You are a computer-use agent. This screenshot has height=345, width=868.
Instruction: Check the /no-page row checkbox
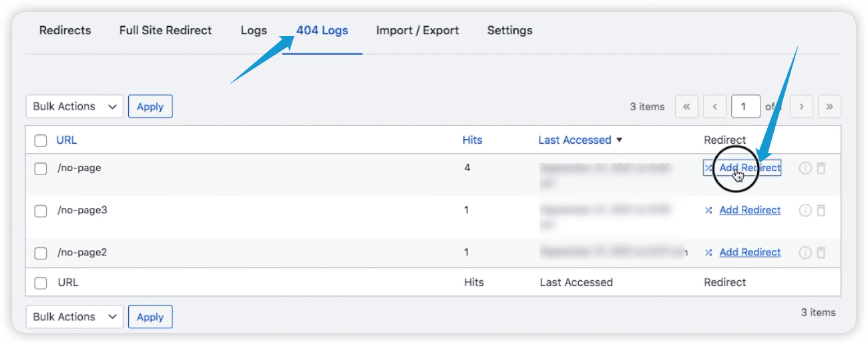coord(41,169)
